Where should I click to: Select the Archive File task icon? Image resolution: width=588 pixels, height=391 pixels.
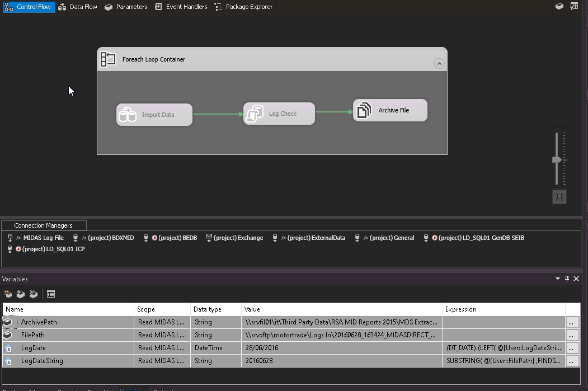[x=364, y=110]
